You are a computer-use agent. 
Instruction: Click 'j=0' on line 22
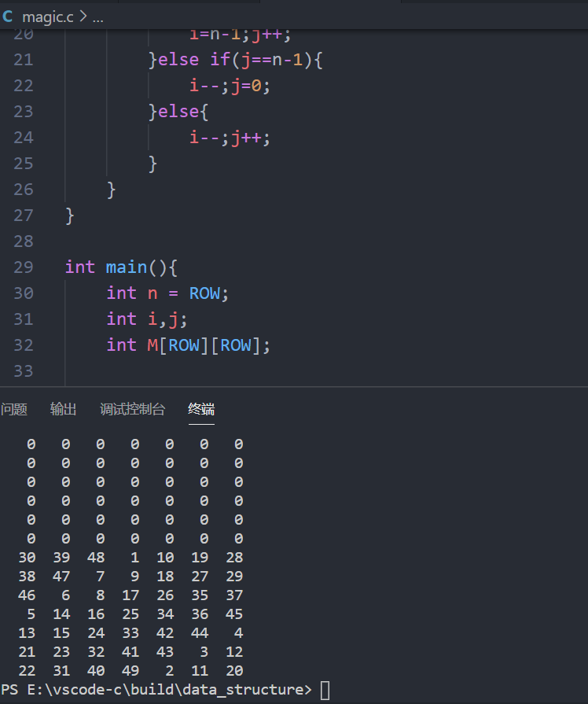click(x=247, y=85)
